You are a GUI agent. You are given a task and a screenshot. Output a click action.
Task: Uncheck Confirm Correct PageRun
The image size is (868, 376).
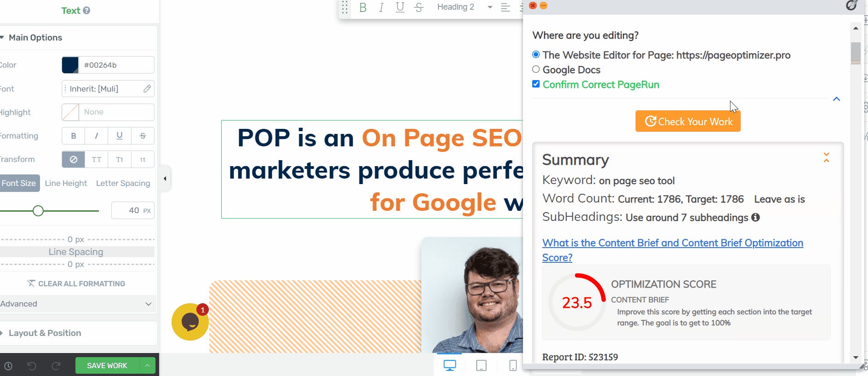(536, 84)
